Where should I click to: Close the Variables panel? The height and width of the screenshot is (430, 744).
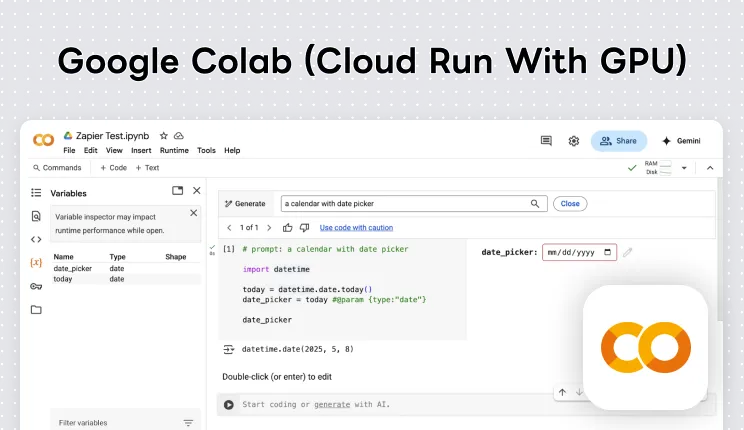pyautogui.click(x=197, y=190)
